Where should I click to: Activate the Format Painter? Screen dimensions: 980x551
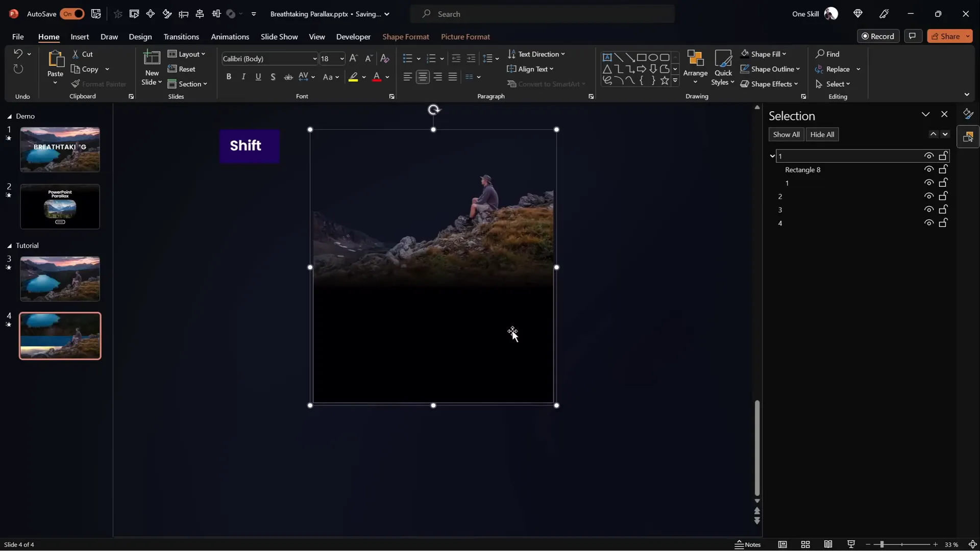point(99,84)
